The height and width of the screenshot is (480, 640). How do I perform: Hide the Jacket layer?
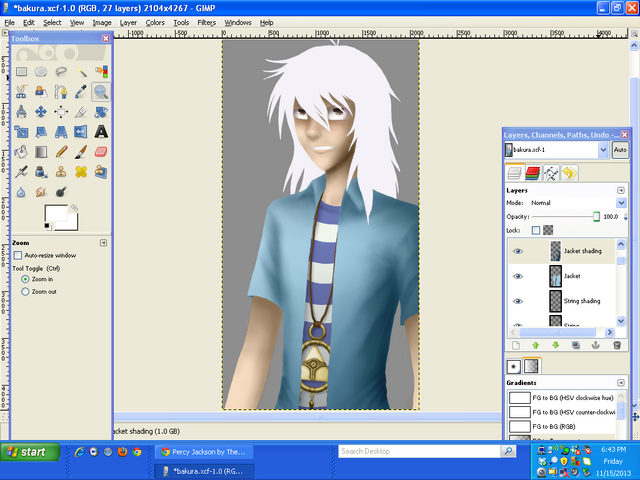518,276
